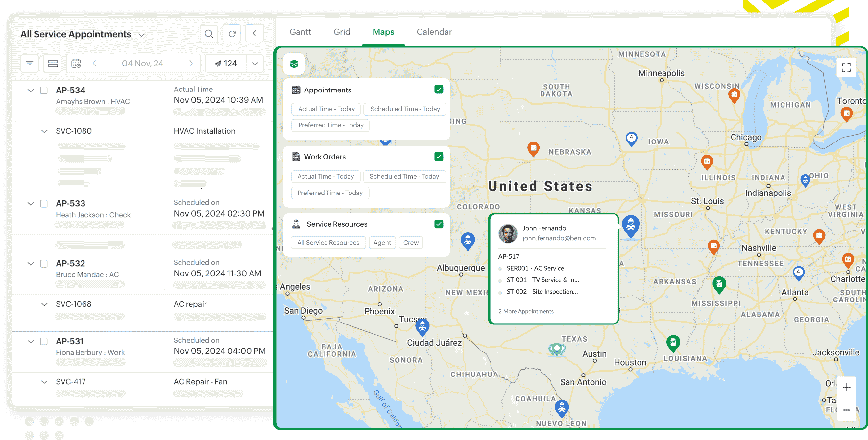Open the 2 More Appointments link
Image resolution: width=868 pixels, height=440 pixels.
525,311
